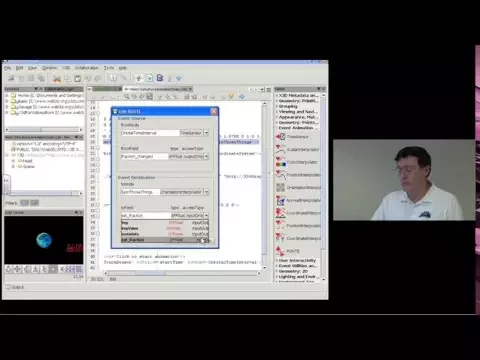Click the Favorites panel horizontal scrollbar

[43, 129]
